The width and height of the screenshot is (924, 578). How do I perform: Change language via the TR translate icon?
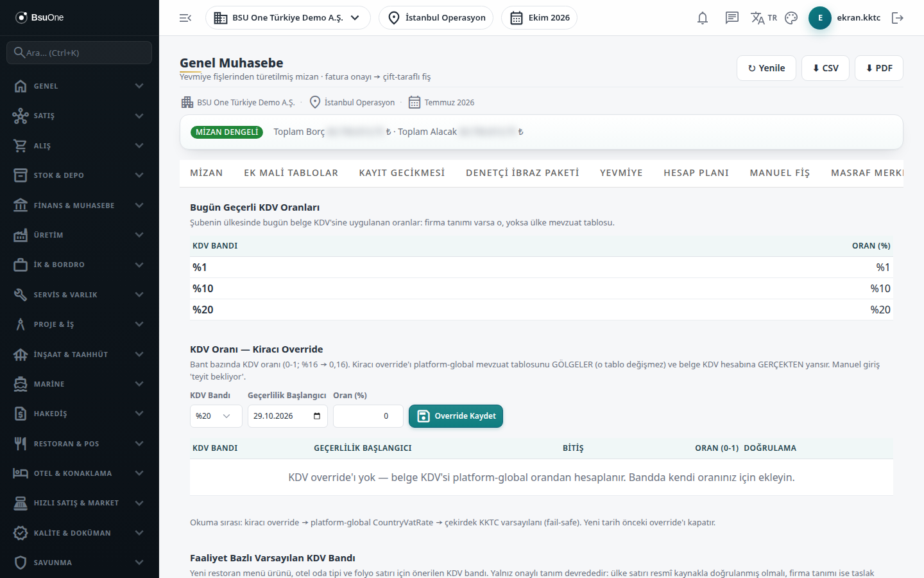(764, 18)
